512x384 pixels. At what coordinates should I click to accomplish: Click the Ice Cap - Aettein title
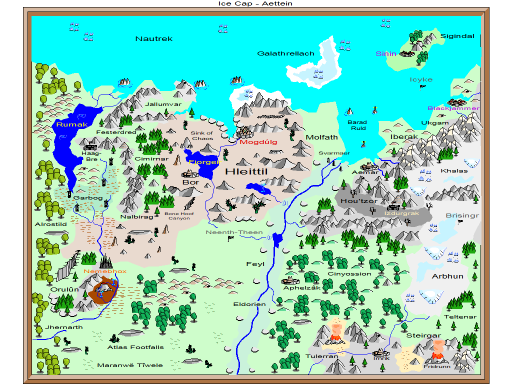pos(255,3)
